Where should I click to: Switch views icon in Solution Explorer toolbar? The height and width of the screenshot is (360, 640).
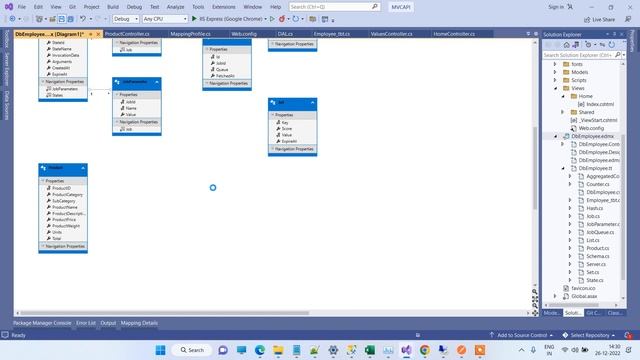point(576,44)
